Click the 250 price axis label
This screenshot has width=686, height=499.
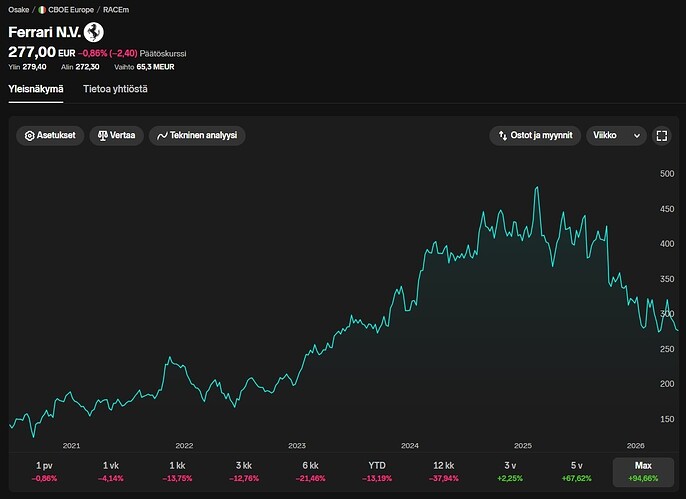click(x=667, y=349)
